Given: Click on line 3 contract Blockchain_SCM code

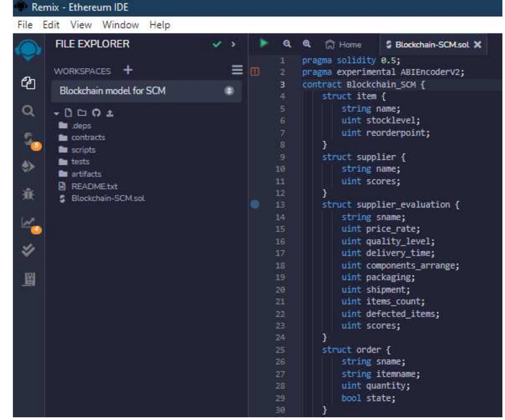Looking at the screenshot, I should tap(364, 84).
